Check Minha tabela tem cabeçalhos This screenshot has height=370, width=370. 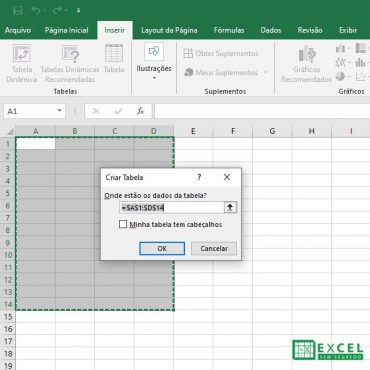pos(123,224)
